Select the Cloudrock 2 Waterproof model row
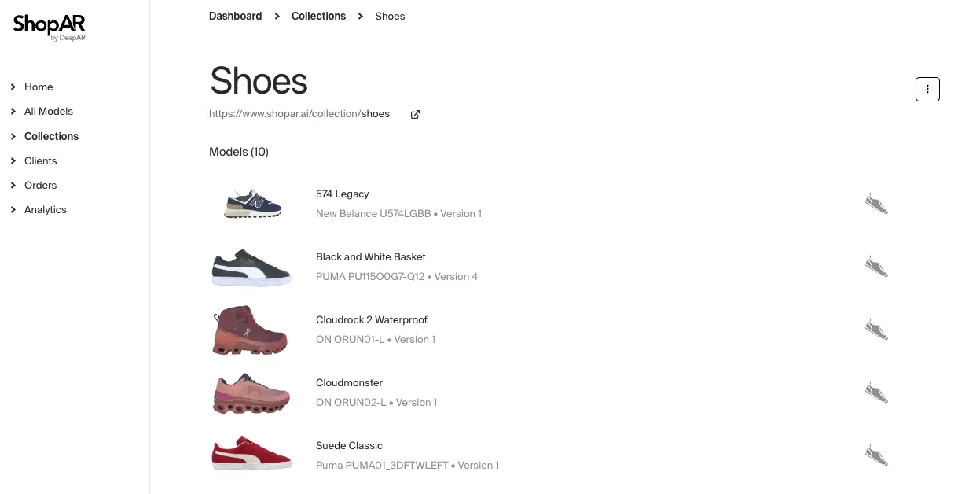Image resolution: width=980 pixels, height=494 pixels. pos(372,319)
